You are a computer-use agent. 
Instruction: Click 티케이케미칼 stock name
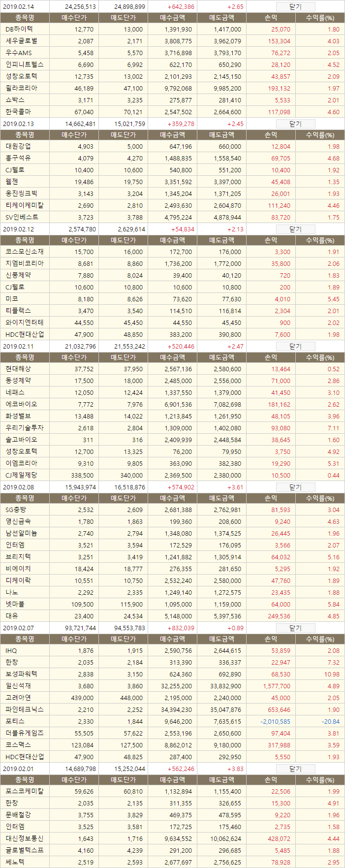click(x=25, y=206)
